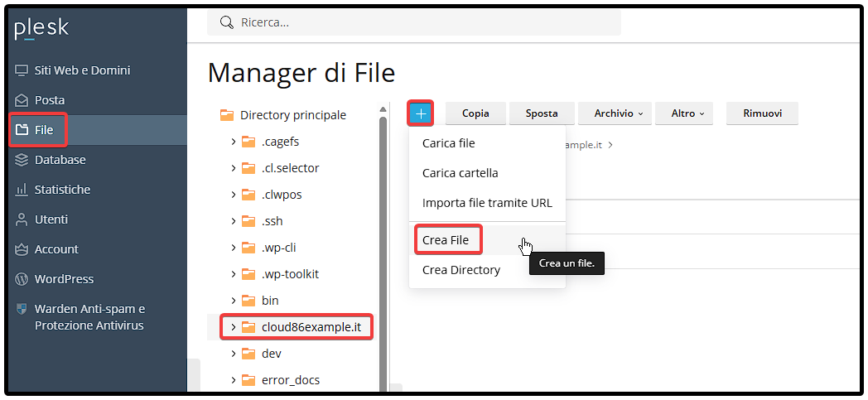Click the .wp-toolkit folder icon
The width and height of the screenshot is (868, 400).
(x=248, y=274)
